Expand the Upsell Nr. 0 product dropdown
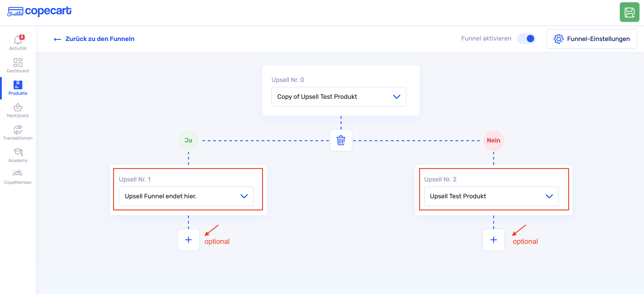 (339, 97)
